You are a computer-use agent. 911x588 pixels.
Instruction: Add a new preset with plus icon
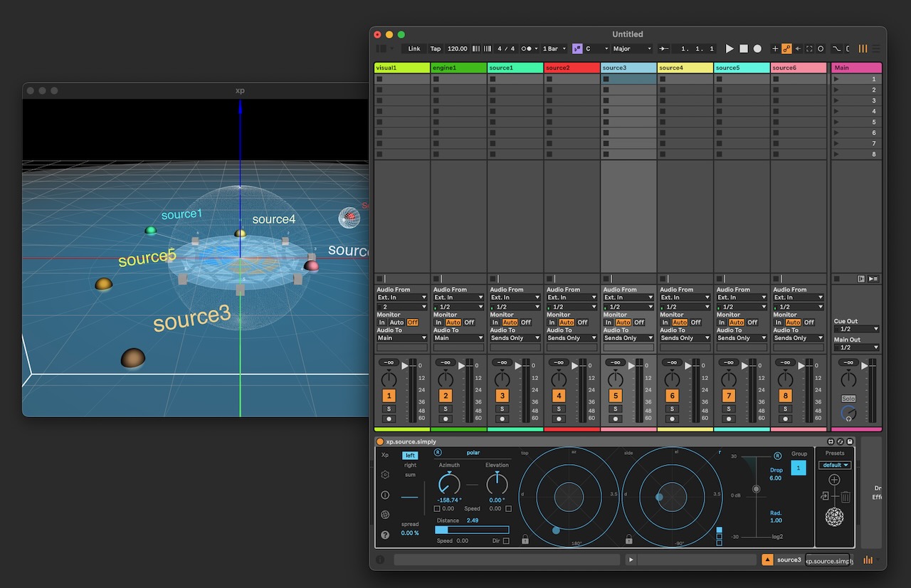pos(834,481)
